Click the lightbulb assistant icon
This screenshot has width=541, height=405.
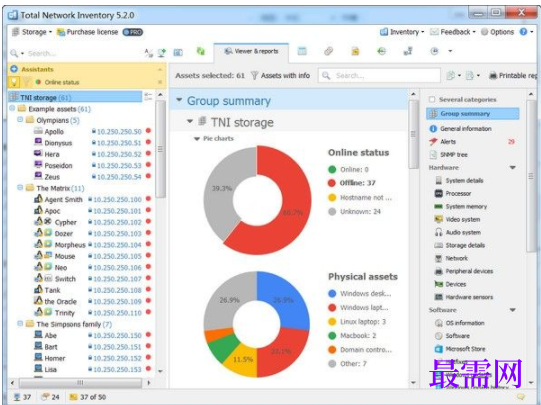tap(14, 82)
